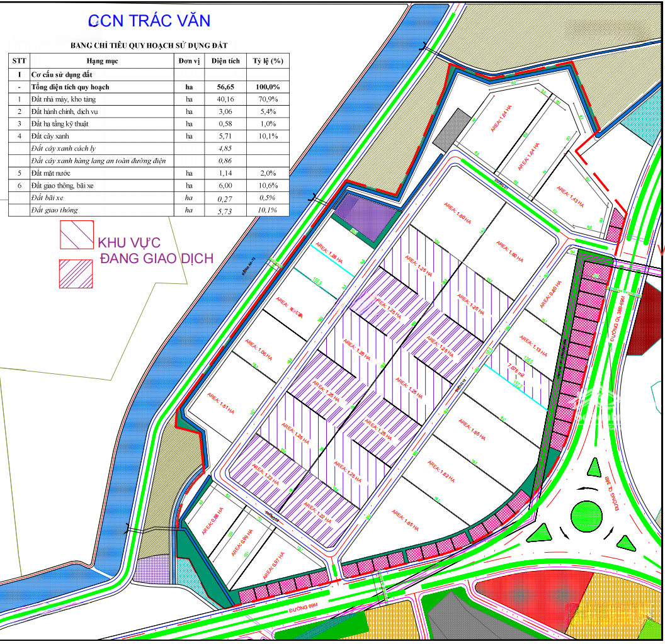Click the 56,65 total area cell
665x644 pixels.
point(225,87)
